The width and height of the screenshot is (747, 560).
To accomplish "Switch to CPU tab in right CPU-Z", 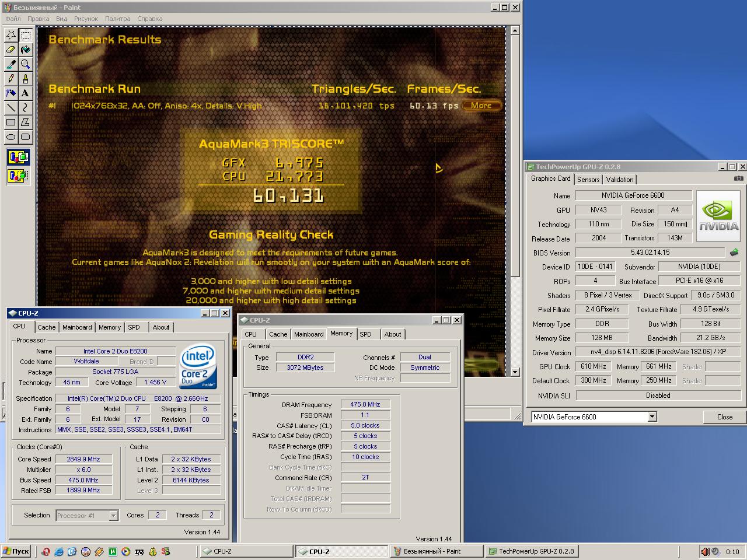I will coord(251,334).
